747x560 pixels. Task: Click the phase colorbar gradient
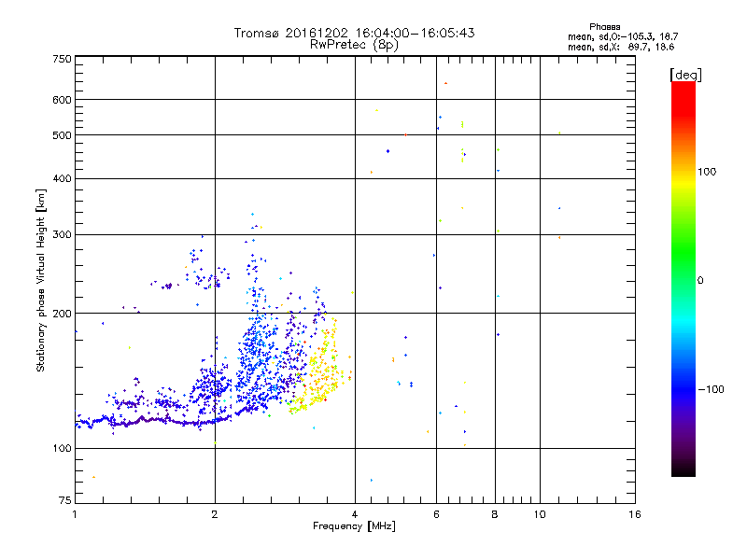pos(684,278)
